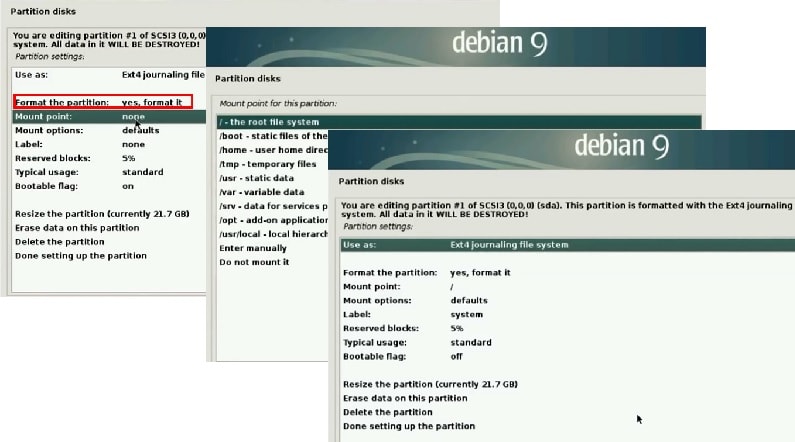Screen dimensions: 795x442
Task: Select '/var - variable data' mount point
Action: (x=273, y=192)
